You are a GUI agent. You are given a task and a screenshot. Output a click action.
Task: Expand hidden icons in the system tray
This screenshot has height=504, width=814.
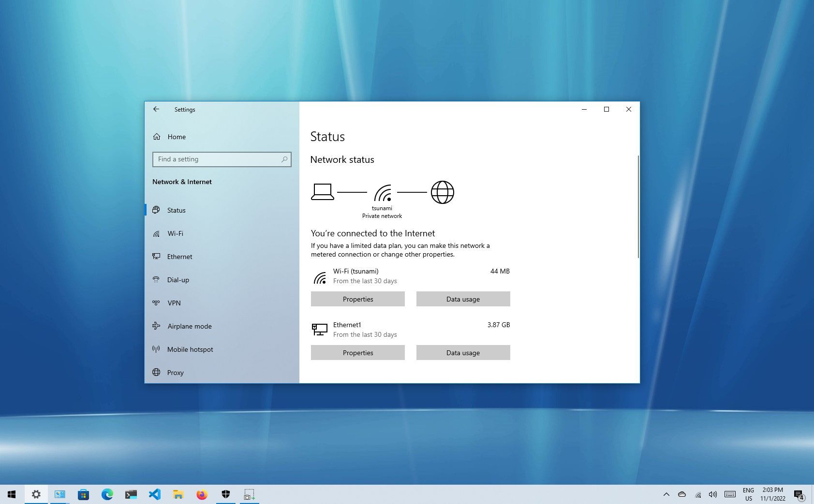666,494
